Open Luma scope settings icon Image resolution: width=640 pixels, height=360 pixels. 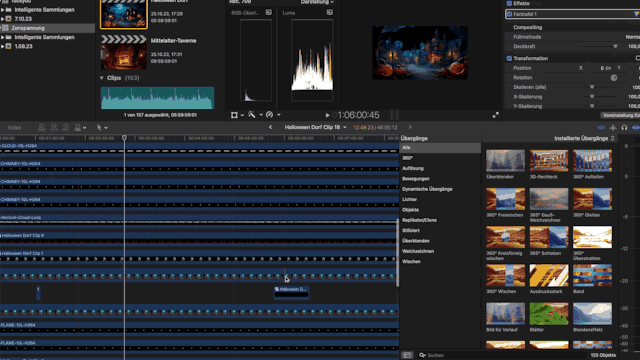coord(329,13)
